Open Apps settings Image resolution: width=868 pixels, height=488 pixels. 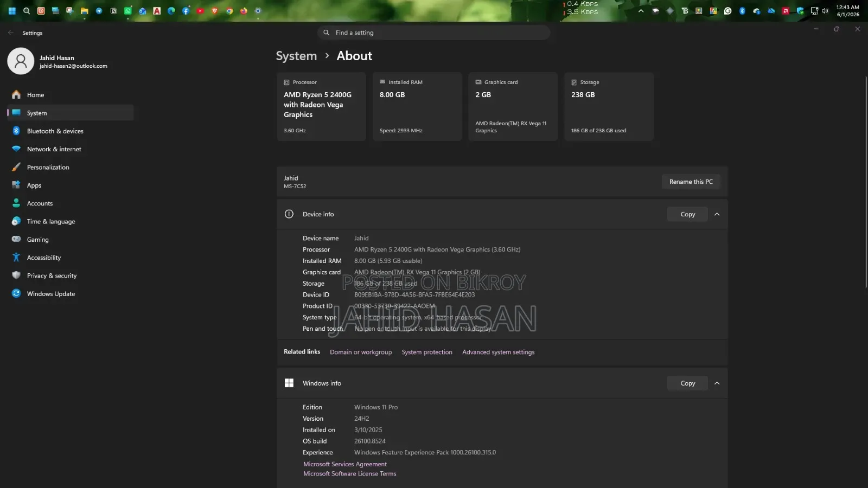click(71, 185)
